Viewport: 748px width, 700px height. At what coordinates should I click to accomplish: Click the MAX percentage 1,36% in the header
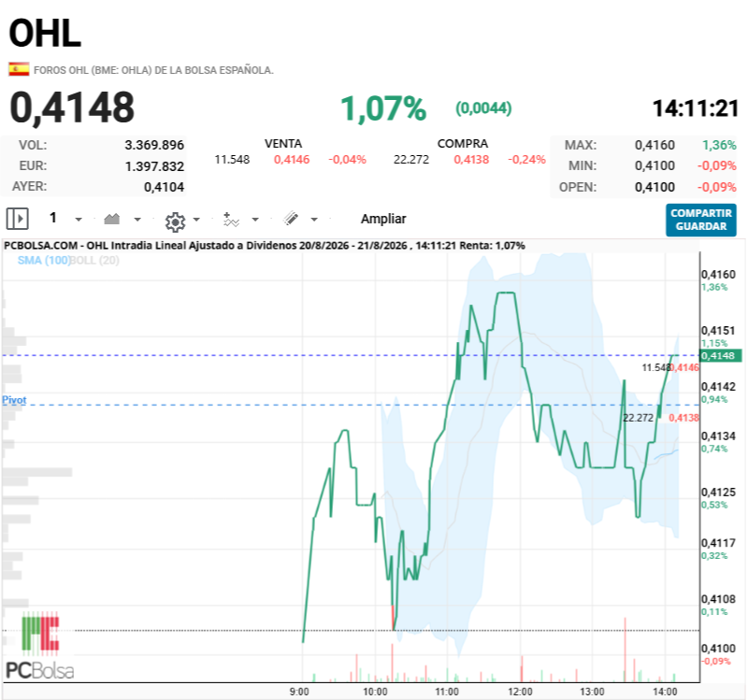(x=719, y=145)
